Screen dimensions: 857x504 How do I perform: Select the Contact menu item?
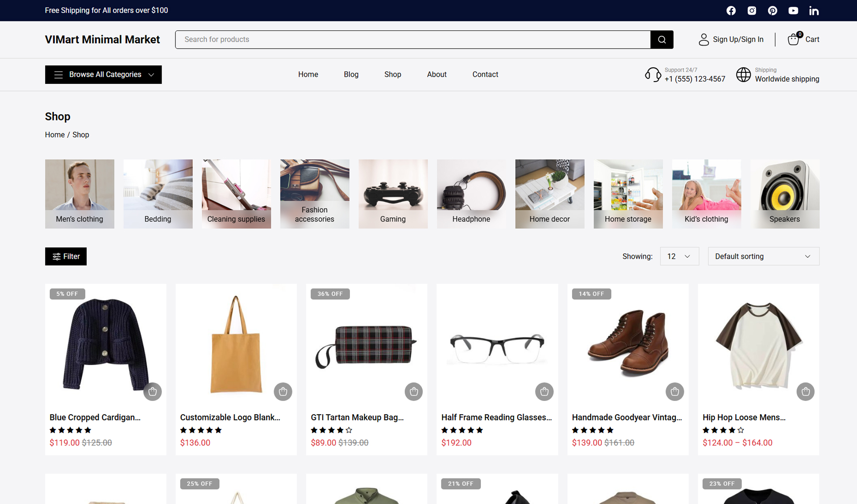click(485, 74)
